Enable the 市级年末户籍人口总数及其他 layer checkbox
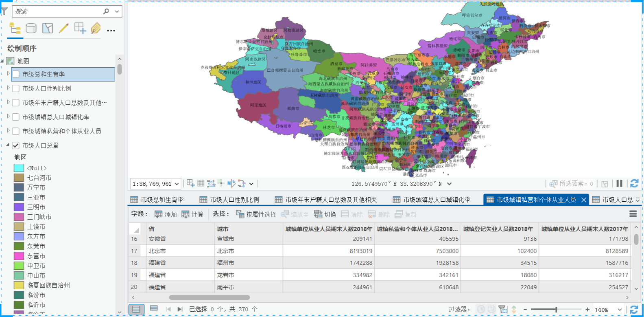The width and height of the screenshot is (644, 317). point(16,103)
